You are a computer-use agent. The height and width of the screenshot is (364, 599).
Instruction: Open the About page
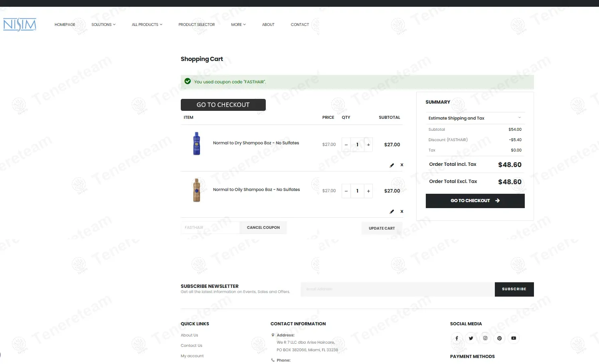coord(268,25)
